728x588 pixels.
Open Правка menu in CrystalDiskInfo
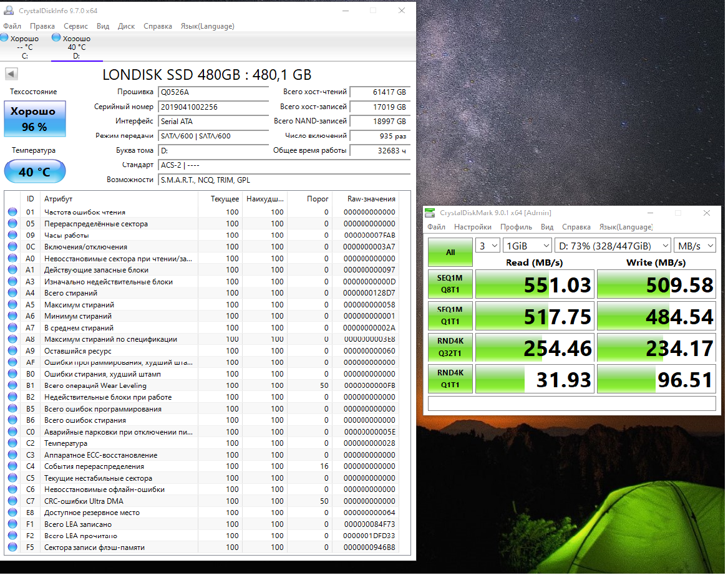tap(42, 26)
